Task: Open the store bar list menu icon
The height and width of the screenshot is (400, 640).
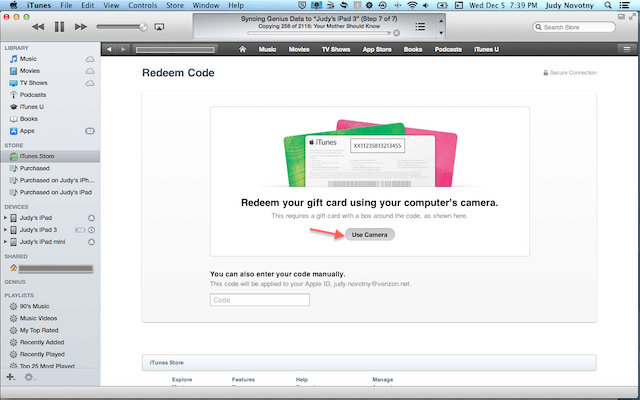Action: point(627,49)
